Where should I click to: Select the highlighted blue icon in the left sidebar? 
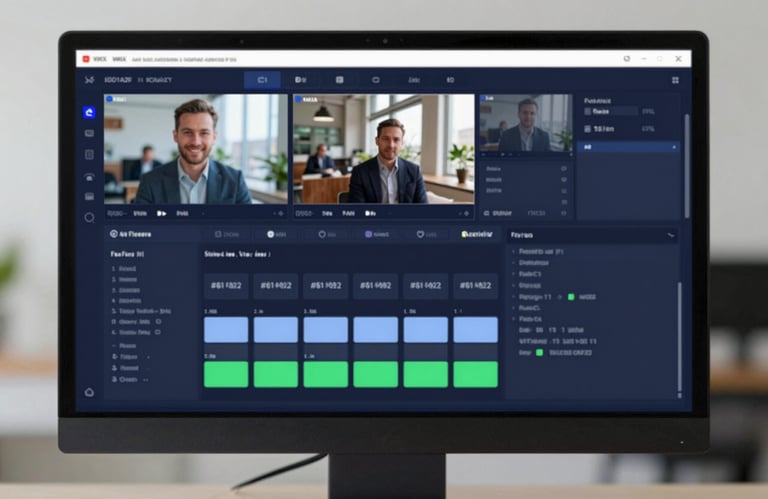(x=89, y=112)
